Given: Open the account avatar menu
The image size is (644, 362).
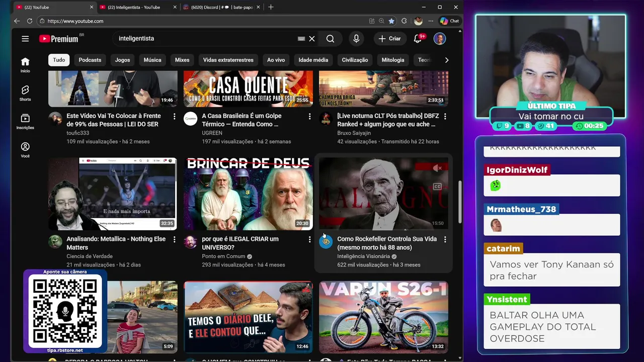Looking at the screenshot, I should click(x=440, y=39).
